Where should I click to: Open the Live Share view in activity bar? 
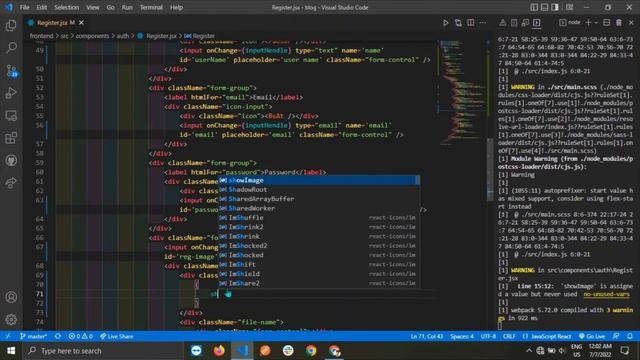point(11,182)
